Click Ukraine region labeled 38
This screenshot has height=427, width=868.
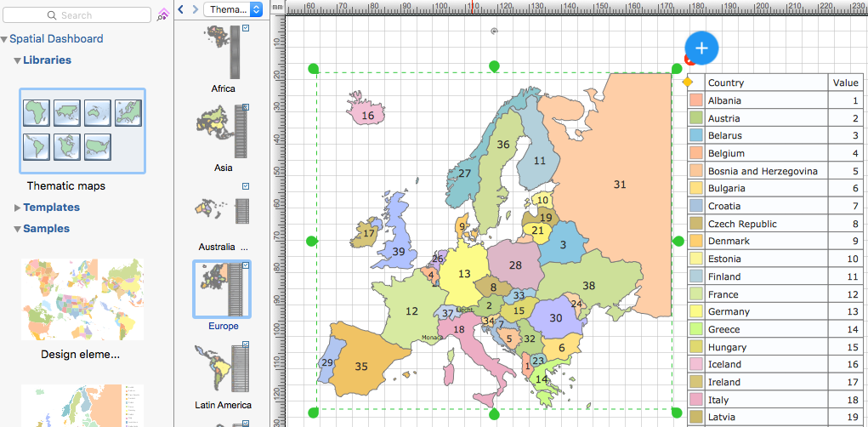pyautogui.click(x=588, y=286)
